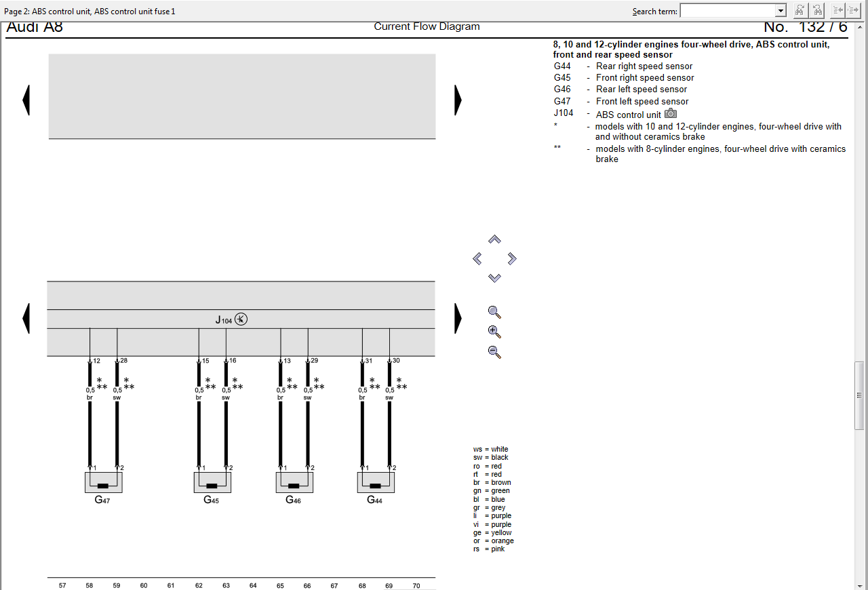
Task: Select the G46 rear left sensor symbol
Action: coord(294,483)
